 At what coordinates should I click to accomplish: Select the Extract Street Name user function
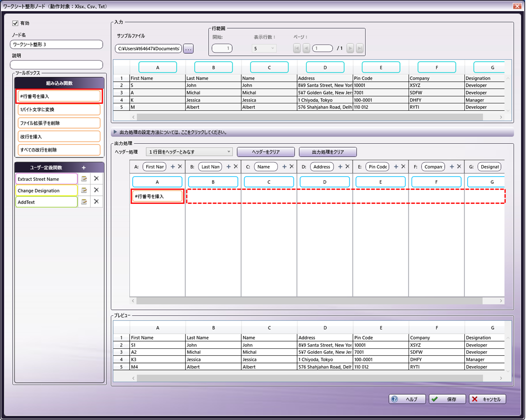pos(46,179)
